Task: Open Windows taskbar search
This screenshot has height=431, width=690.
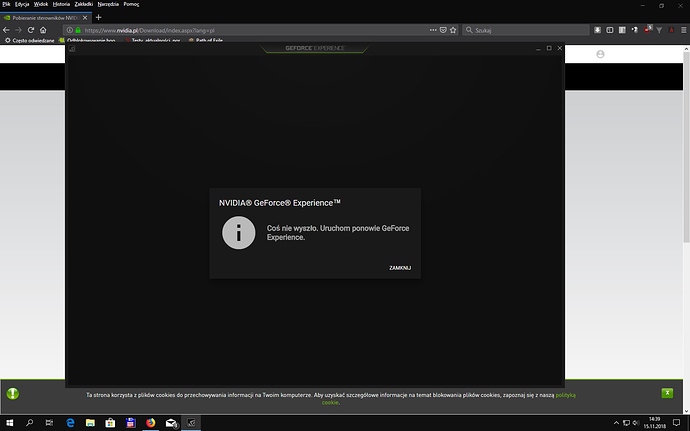Action: click(x=29, y=423)
